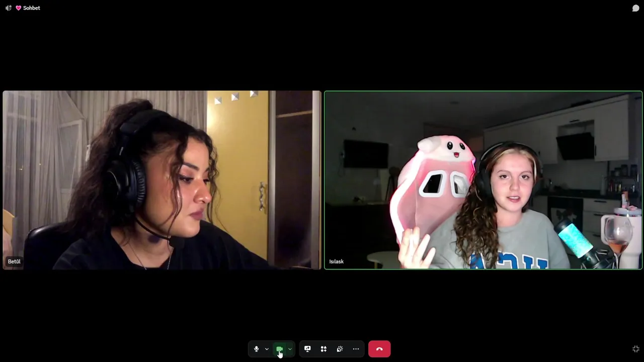Turn off the camera
The width and height of the screenshot is (644, 362).
click(x=279, y=349)
